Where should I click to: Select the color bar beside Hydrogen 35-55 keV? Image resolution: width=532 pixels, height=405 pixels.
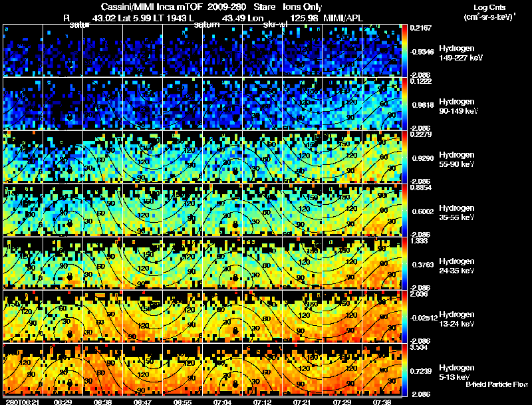(x=404, y=210)
